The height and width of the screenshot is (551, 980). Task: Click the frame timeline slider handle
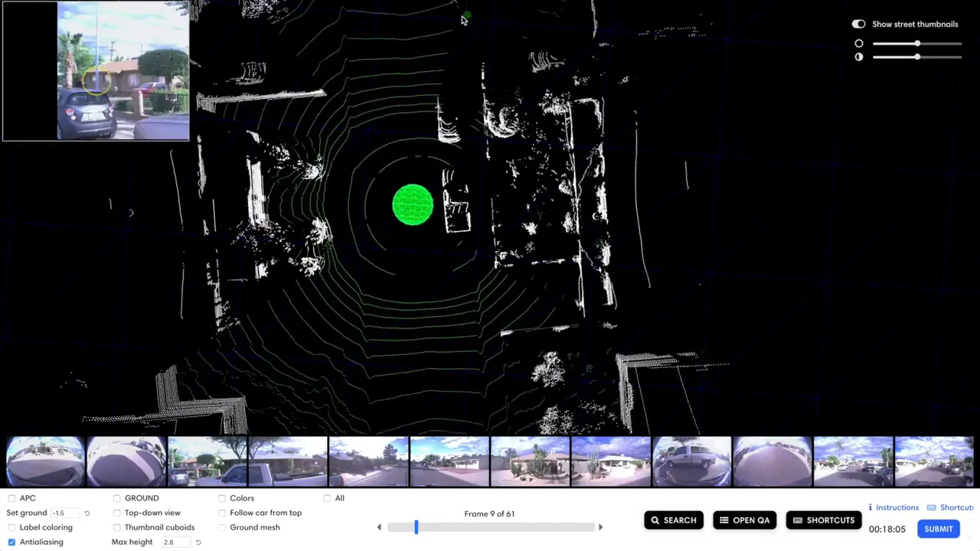pyautogui.click(x=416, y=527)
